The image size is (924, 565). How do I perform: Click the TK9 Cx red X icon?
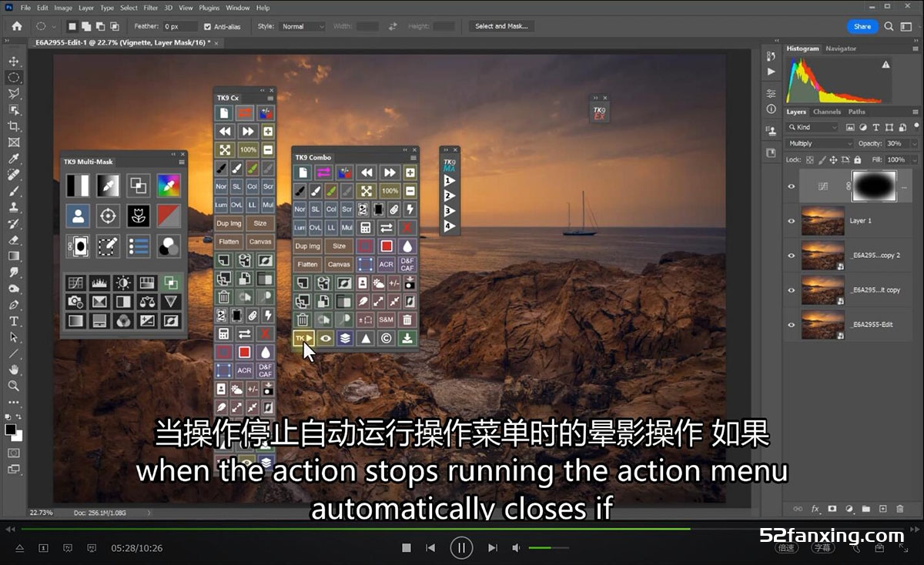pyautogui.click(x=266, y=334)
